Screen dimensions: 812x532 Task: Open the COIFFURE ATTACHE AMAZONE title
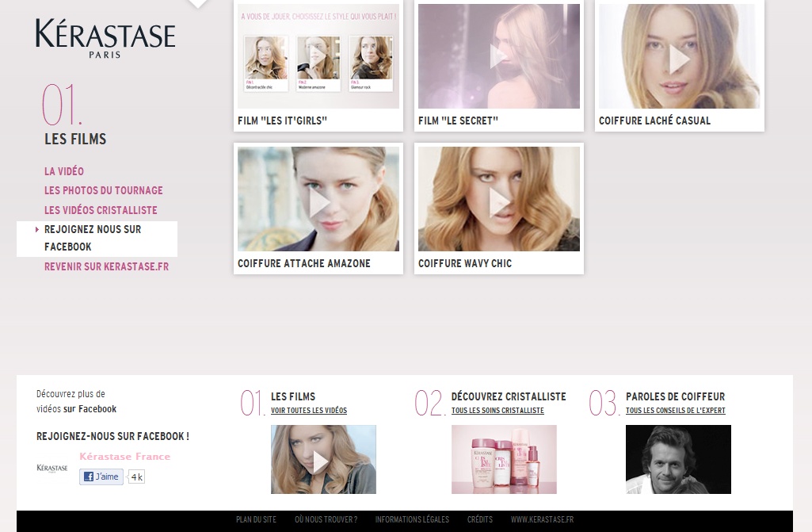coord(304,263)
